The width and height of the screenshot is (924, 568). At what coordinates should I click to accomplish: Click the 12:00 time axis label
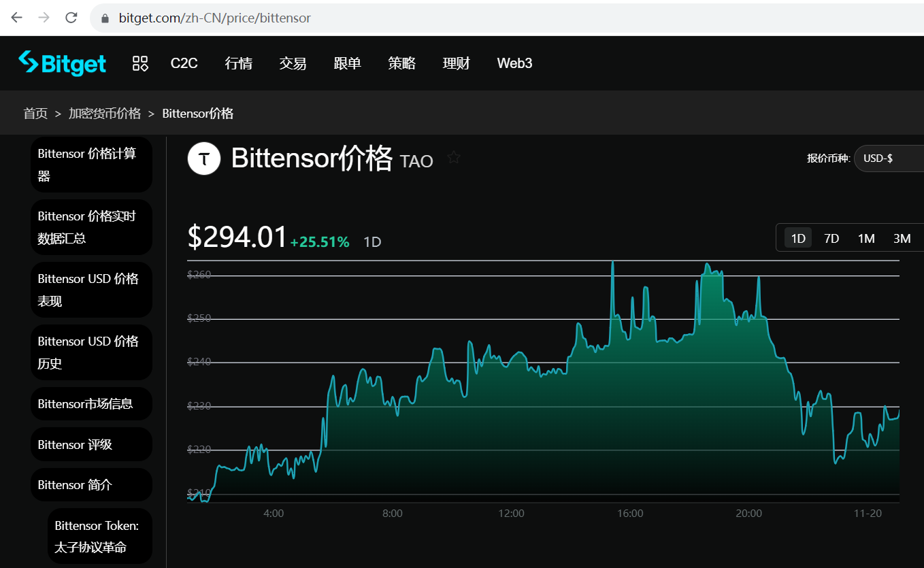coord(511,513)
